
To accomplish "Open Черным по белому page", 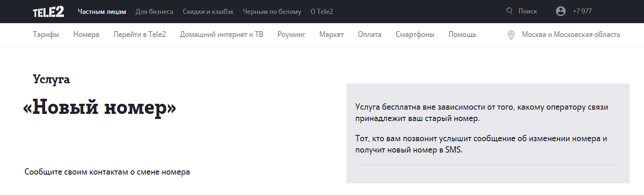I will 272,12.
